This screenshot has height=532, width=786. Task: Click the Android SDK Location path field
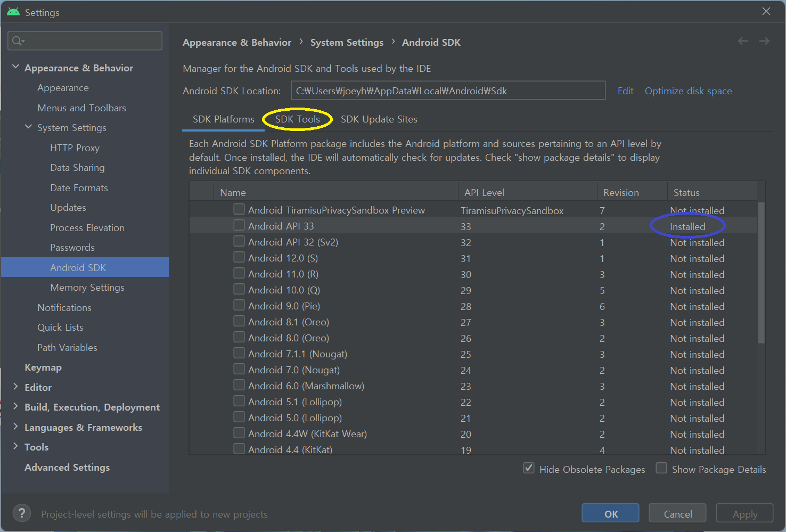448,91
